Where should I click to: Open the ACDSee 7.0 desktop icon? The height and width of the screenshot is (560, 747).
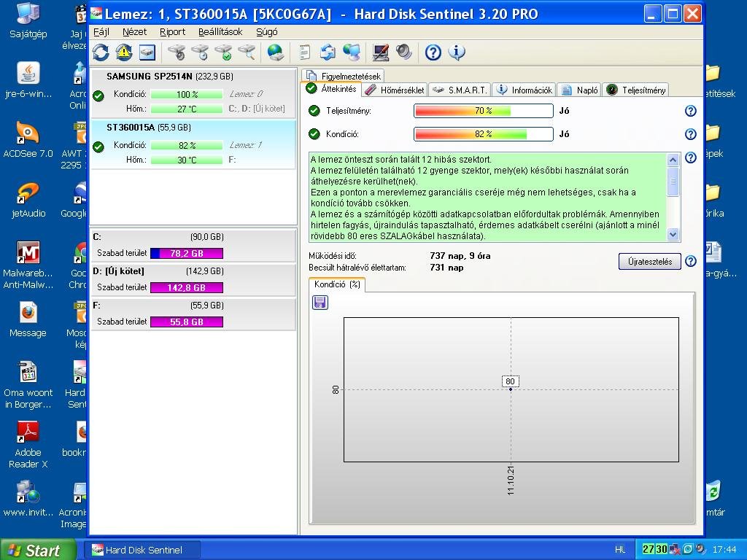pos(28,139)
